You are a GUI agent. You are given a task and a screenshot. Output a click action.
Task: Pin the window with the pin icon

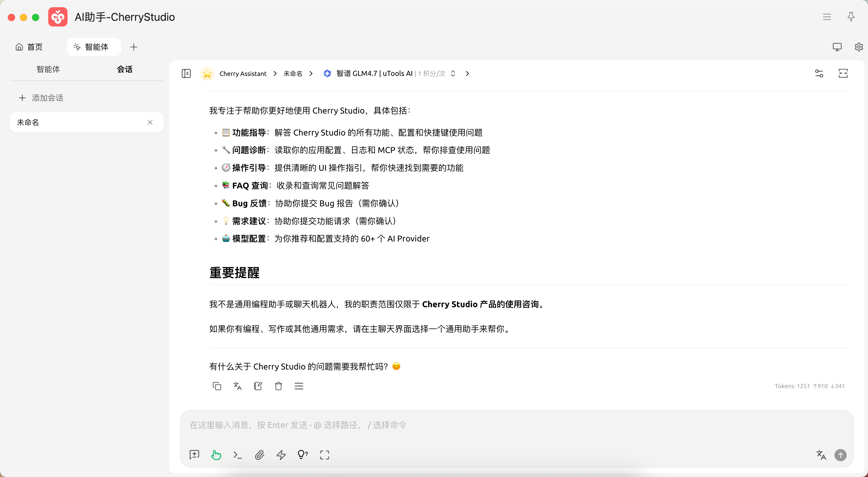tap(851, 17)
